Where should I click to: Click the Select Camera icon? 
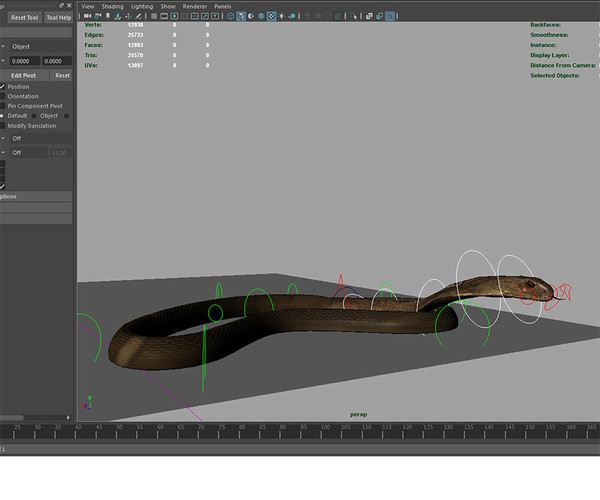tap(87, 16)
